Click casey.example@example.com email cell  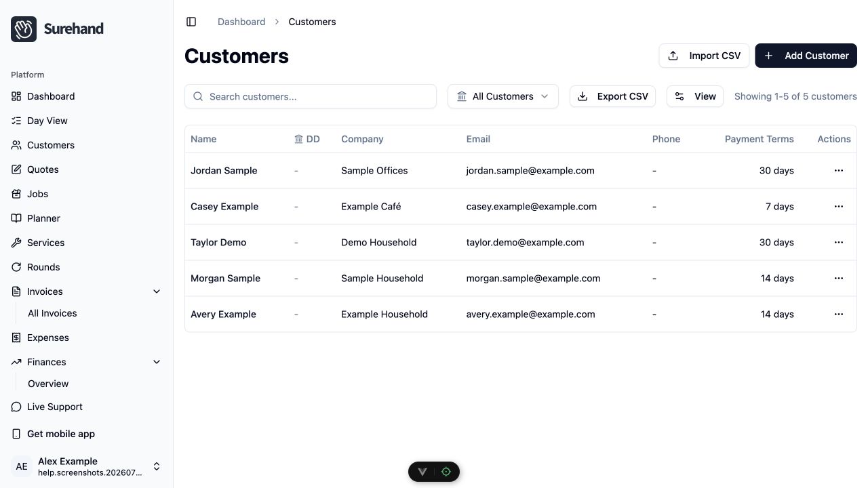click(532, 207)
